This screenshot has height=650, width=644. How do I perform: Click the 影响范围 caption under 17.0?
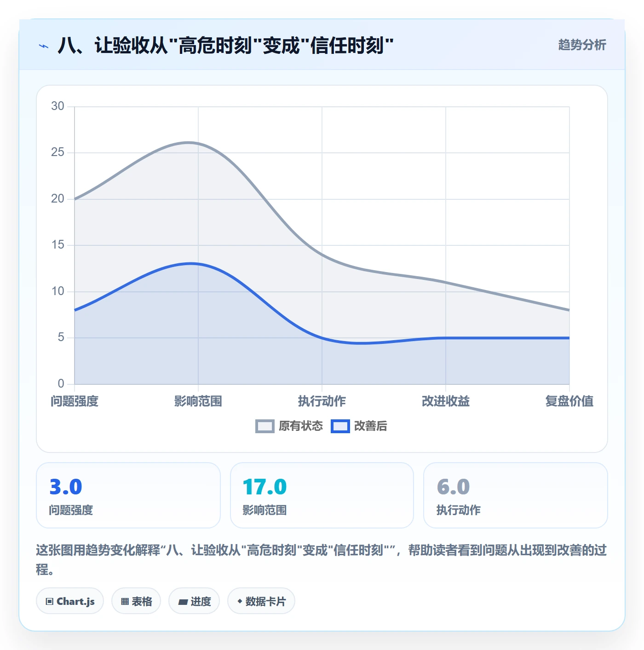point(264,510)
